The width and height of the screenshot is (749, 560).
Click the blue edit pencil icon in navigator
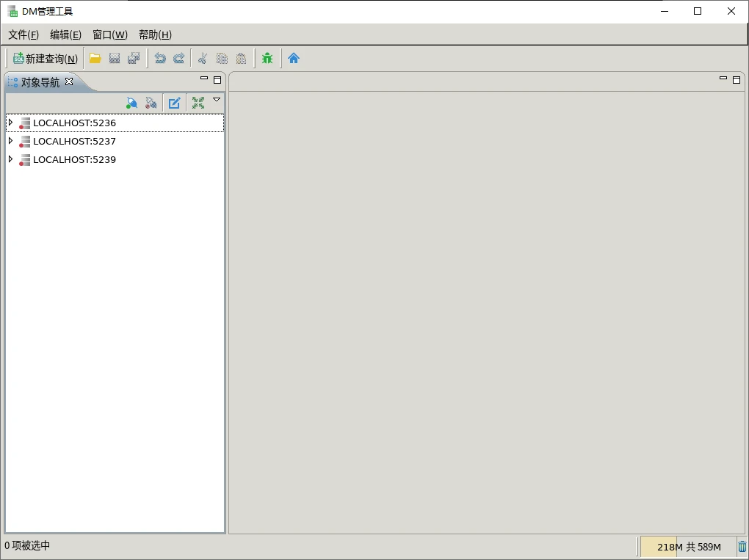pos(174,103)
